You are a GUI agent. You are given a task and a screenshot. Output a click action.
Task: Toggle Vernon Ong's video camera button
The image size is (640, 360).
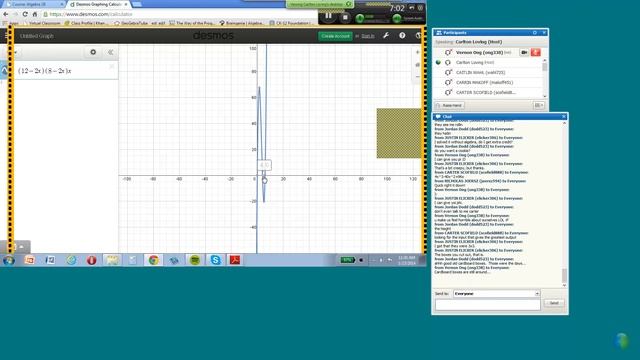click(x=524, y=53)
